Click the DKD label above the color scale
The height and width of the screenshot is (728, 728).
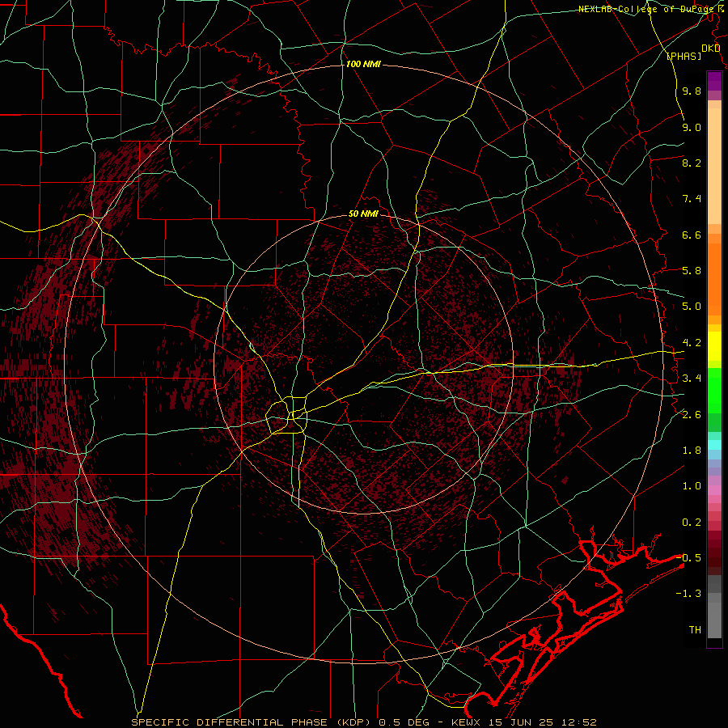[x=711, y=49]
